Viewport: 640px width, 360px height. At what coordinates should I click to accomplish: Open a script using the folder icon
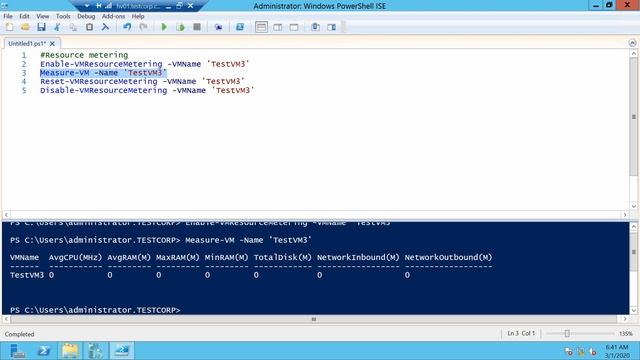tap(25, 27)
